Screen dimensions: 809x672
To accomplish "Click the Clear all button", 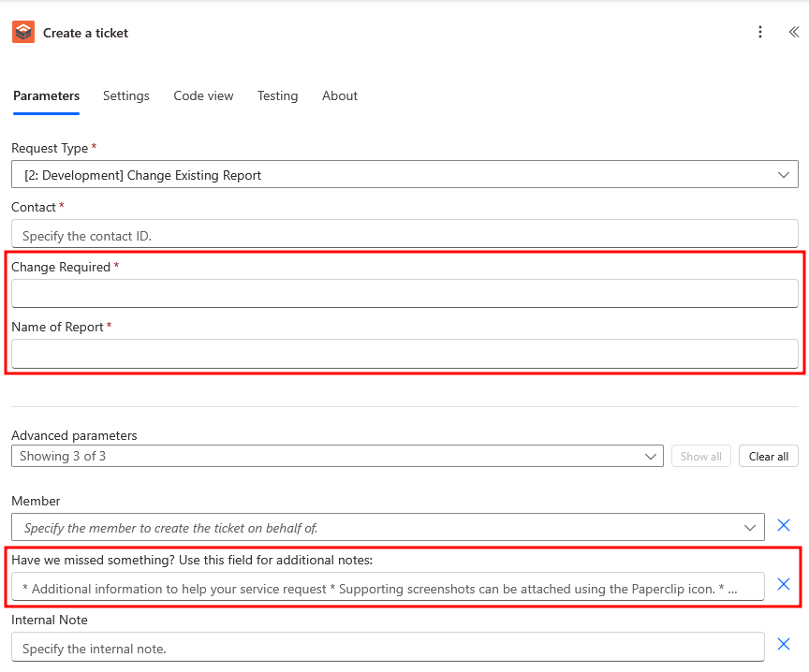I will point(769,457).
